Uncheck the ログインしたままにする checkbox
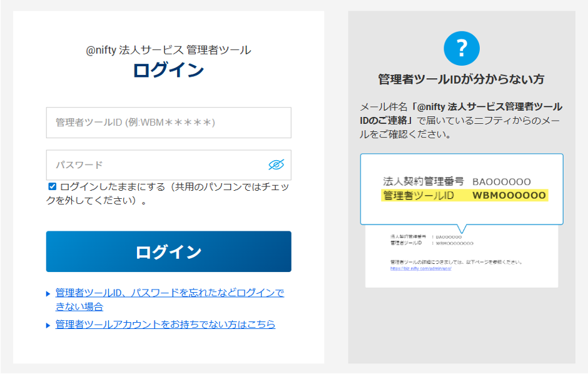 52,186
